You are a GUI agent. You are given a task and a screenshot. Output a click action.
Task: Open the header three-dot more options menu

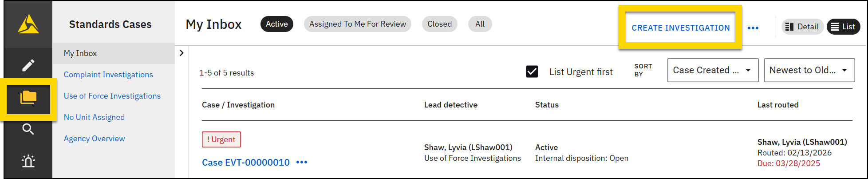(x=753, y=28)
